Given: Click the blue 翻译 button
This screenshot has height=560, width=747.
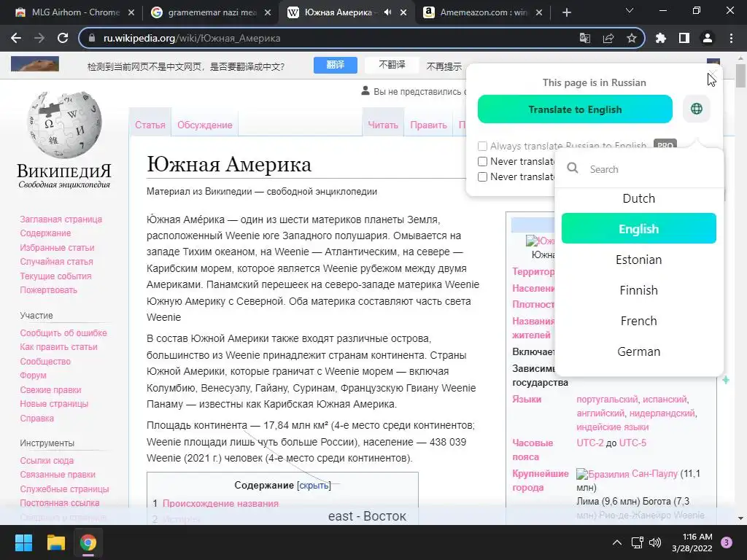Looking at the screenshot, I should coord(336,65).
